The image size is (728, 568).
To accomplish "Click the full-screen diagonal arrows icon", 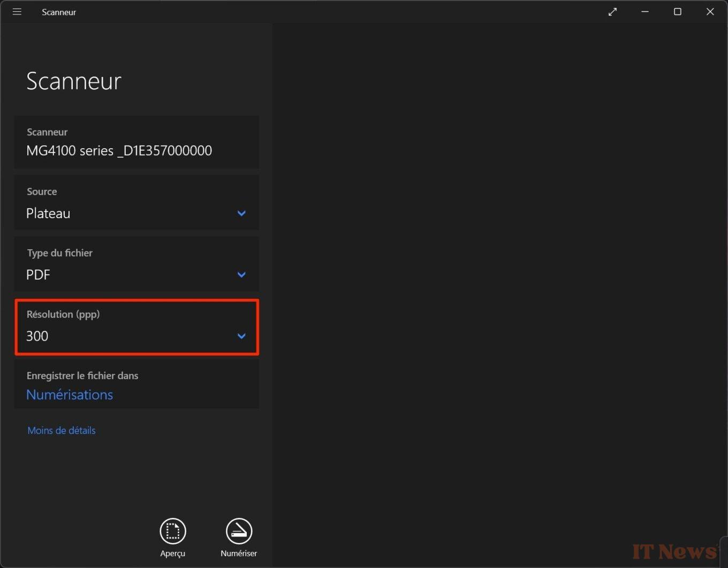I will [612, 12].
